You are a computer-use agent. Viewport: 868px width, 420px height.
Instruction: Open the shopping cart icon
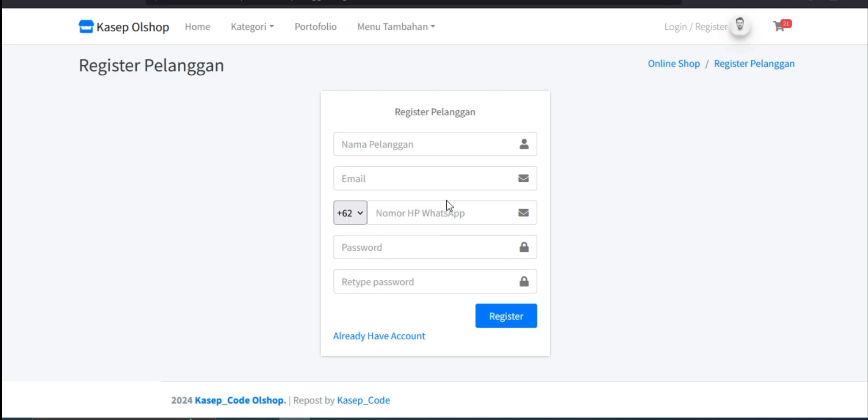pos(778,26)
